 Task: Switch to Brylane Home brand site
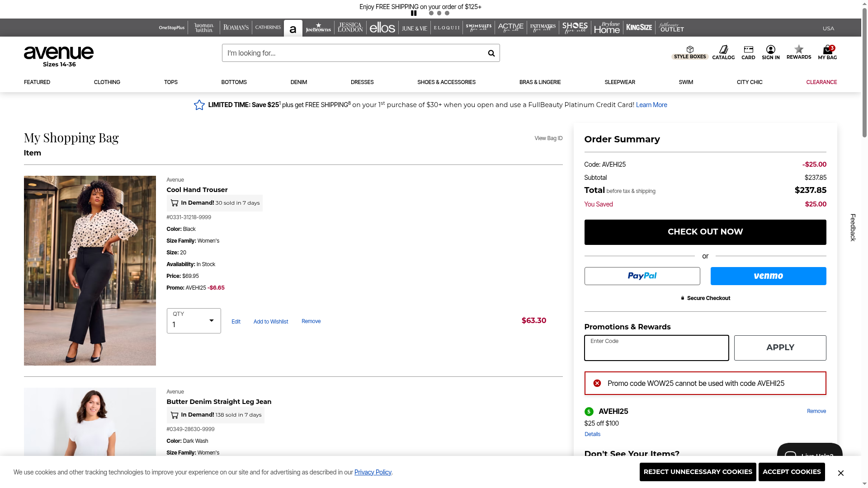pos(607,28)
